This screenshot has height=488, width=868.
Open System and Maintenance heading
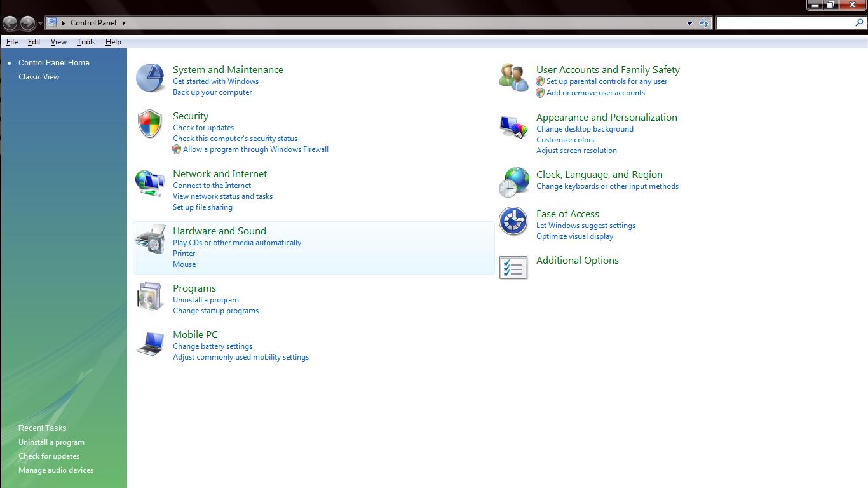coord(228,70)
